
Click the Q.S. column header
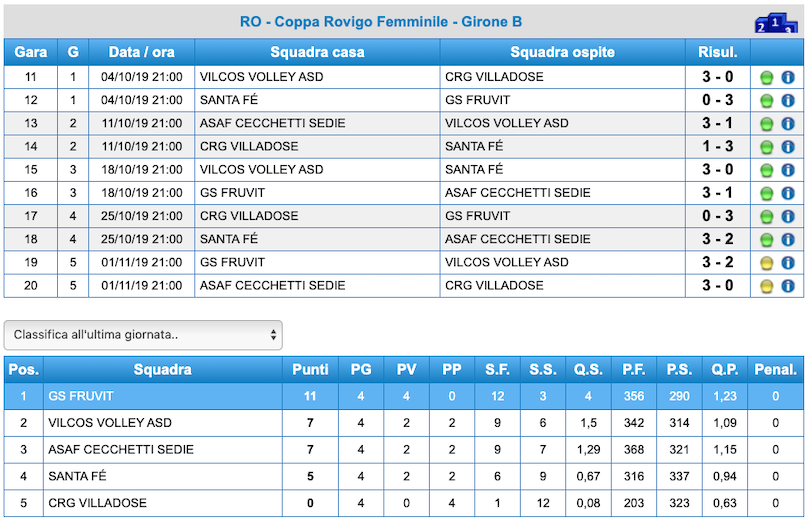588,370
